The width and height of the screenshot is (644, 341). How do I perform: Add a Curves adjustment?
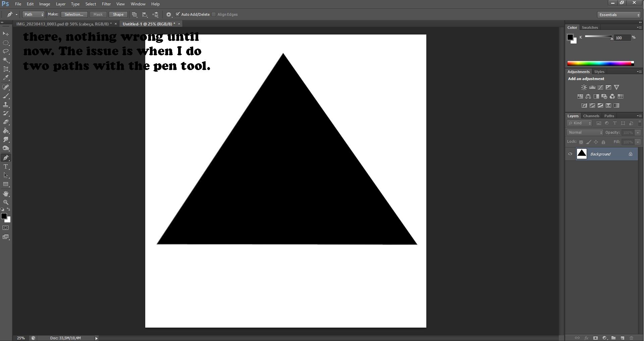[x=600, y=87]
